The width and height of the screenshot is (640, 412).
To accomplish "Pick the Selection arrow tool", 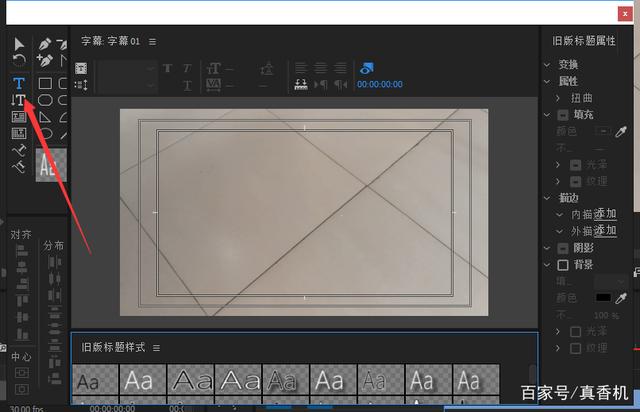I will pos(18,45).
